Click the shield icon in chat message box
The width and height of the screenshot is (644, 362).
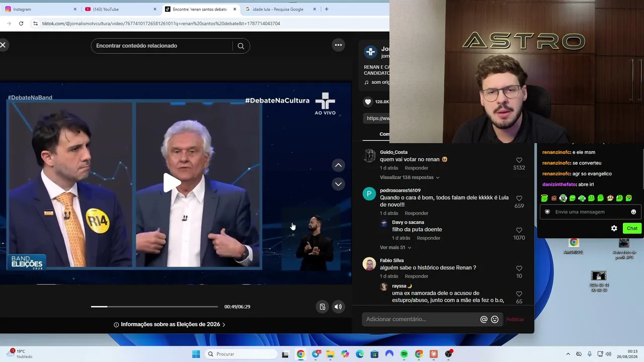[x=547, y=212]
